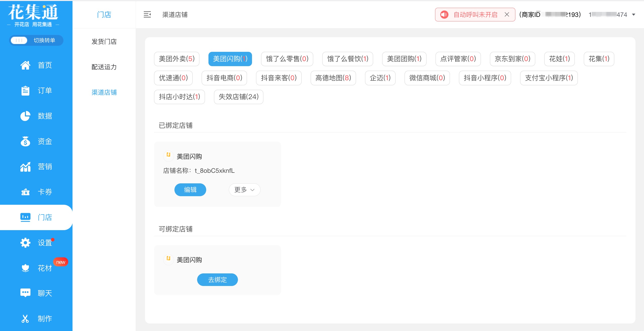Click the 编辑 button
This screenshot has height=331, width=644.
coord(190,190)
